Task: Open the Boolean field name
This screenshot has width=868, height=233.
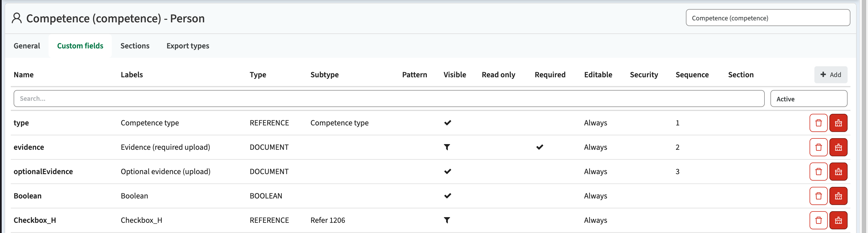Action: [28, 196]
